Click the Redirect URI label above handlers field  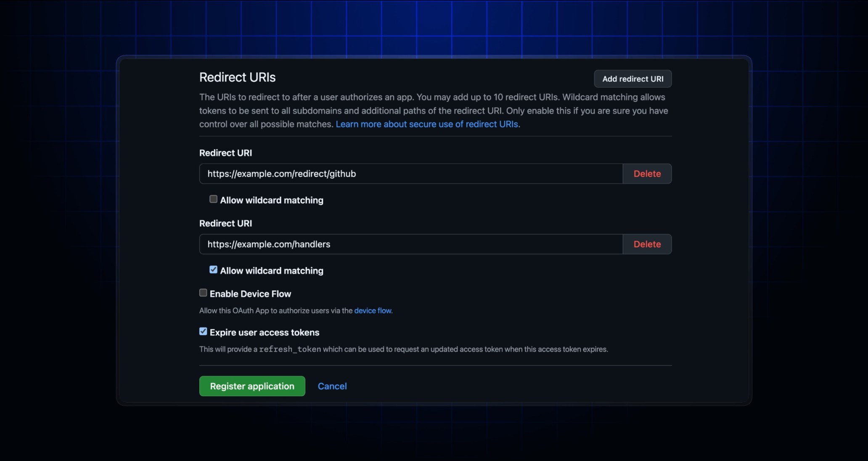pos(225,223)
